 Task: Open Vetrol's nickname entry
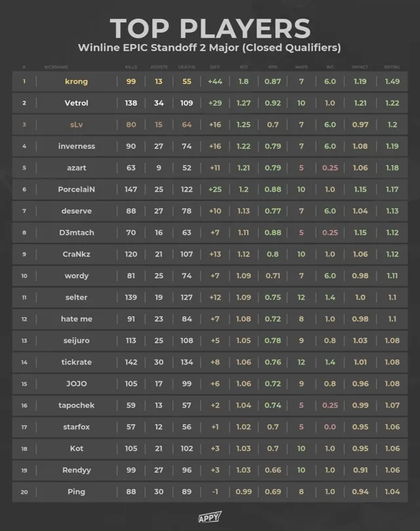tap(76, 103)
